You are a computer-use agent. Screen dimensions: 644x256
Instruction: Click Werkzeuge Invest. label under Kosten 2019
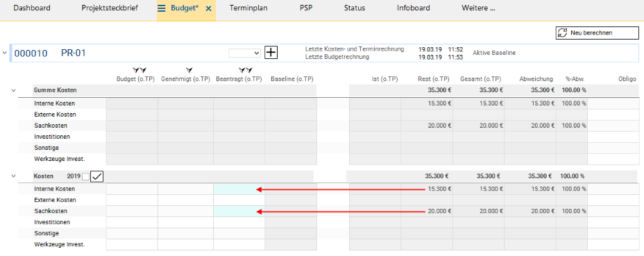point(60,244)
